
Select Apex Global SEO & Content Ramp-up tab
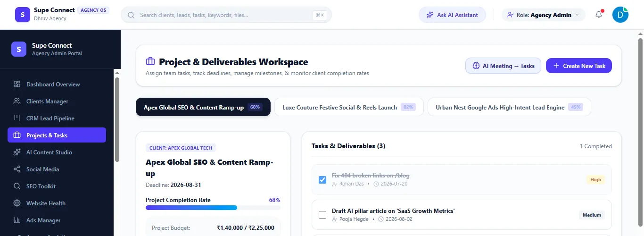[203, 107]
